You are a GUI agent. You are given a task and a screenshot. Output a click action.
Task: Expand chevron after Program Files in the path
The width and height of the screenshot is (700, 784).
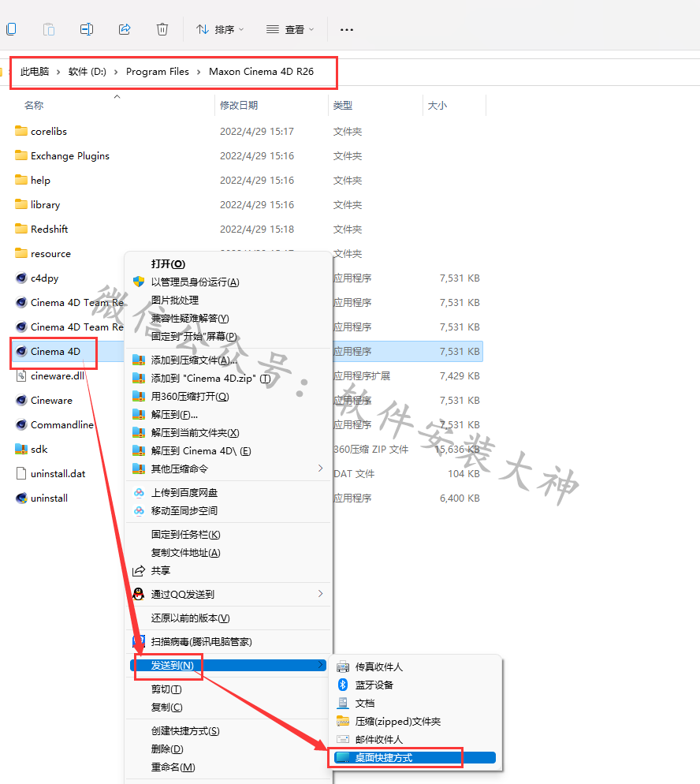[199, 72]
